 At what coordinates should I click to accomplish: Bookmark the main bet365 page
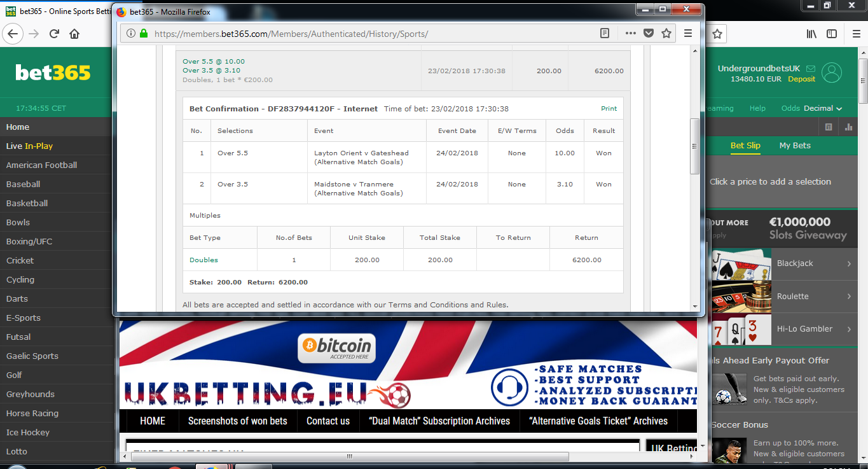(x=717, y=34)
